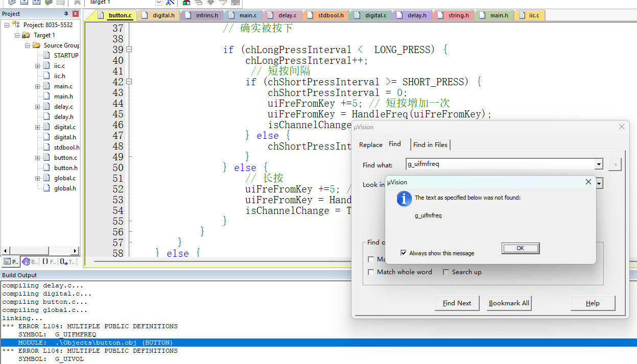Click the Find Next button
This screenshot has height=364, width=637.
coord(457,303)
